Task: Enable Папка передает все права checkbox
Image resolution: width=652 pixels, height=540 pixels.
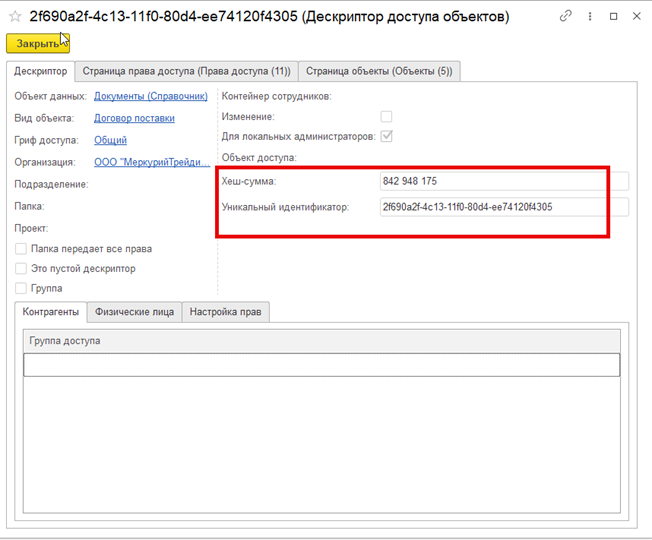Action: [21, 249]
